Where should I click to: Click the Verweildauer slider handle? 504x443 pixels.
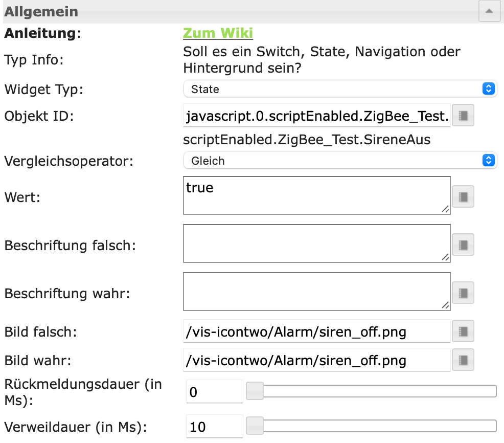[x=255, y=426]
